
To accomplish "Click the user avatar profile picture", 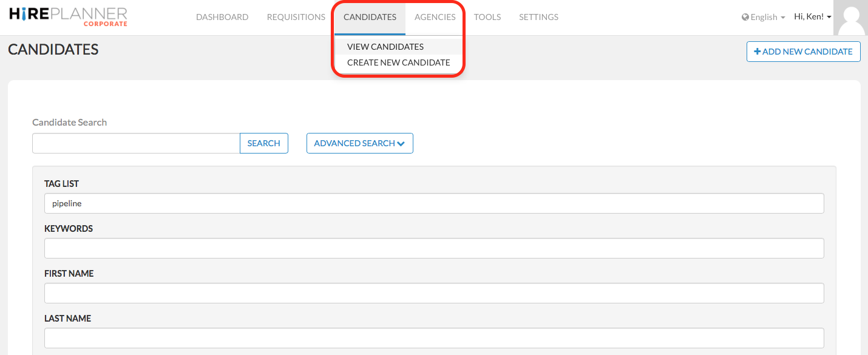I will [x=850, y=18].
